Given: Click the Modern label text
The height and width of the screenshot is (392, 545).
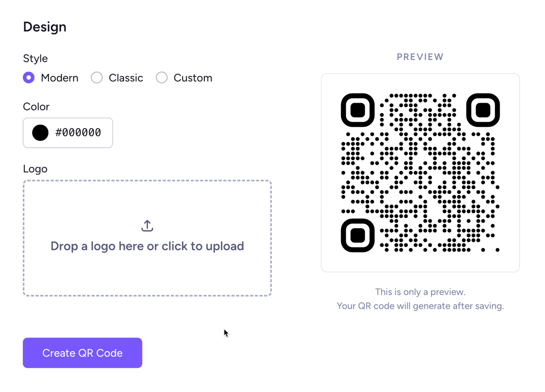Looking at the screenshot, I should pyautogui.click(x=59, y=78).
